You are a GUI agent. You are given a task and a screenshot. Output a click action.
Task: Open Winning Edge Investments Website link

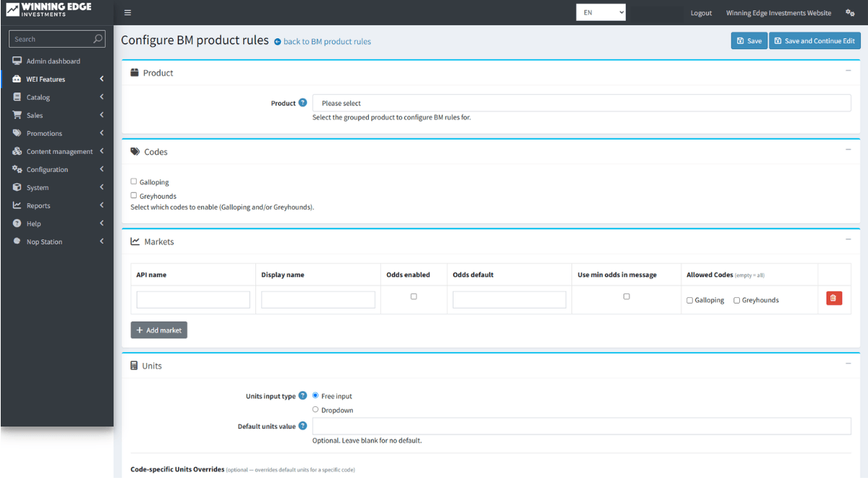click(x=778, y=13)
